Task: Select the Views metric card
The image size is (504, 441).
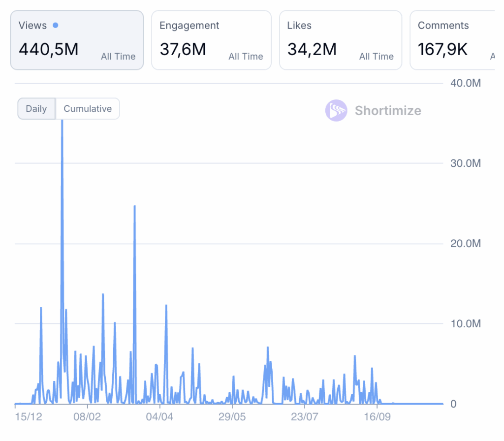Action: [x=77, y=40]
